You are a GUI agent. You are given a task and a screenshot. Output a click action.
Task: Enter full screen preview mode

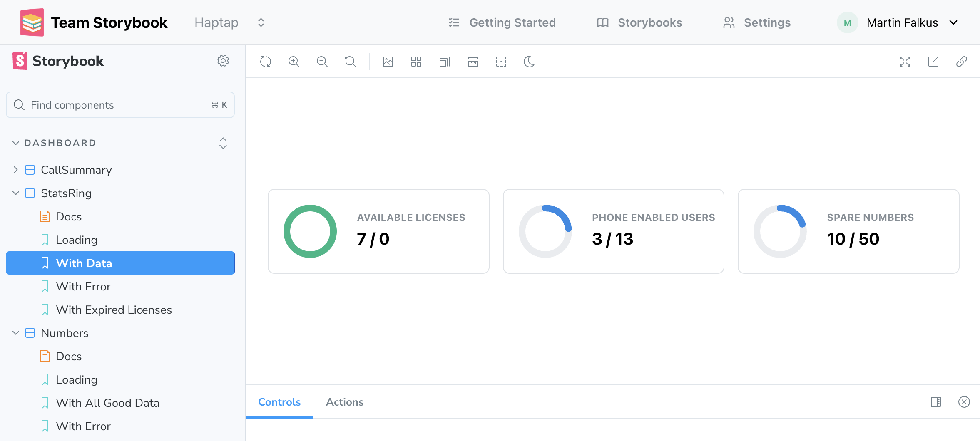pyautogui.click(x=905, y=62)
